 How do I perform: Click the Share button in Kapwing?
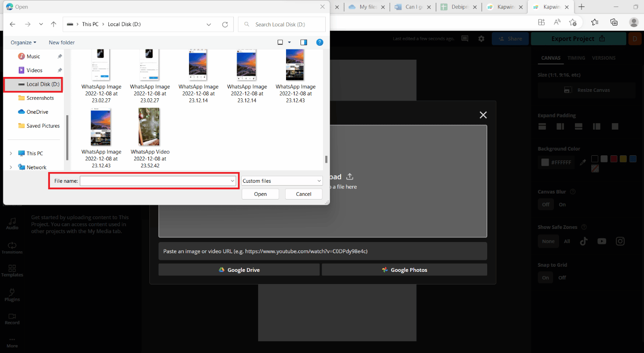pyautogui.click(x=510, y=39)
